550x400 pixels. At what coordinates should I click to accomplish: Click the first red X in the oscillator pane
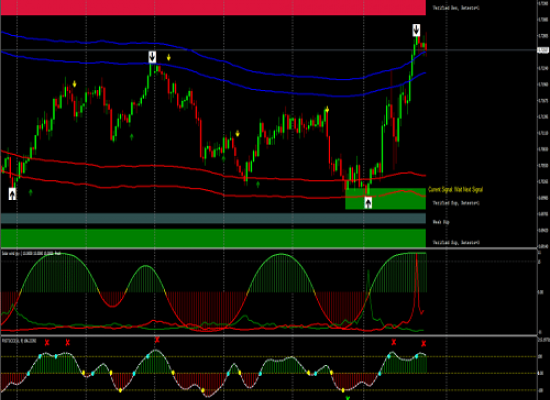(47, 342)
